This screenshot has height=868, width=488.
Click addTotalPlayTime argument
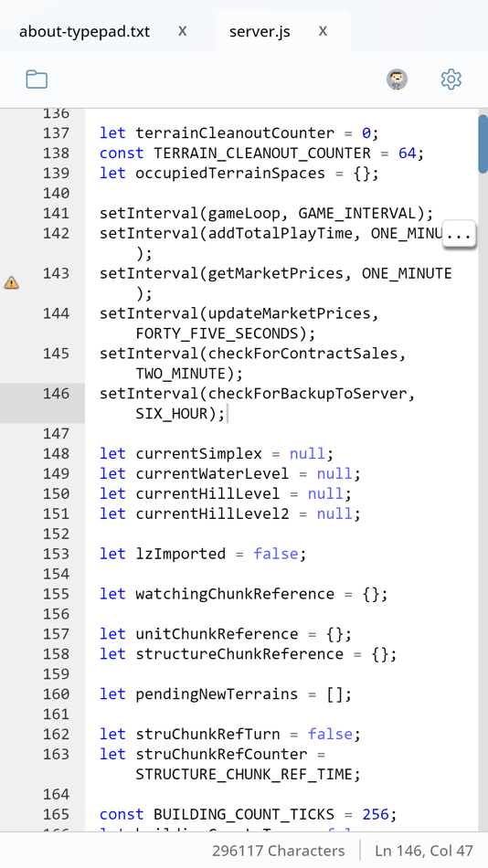pos(281,233)
